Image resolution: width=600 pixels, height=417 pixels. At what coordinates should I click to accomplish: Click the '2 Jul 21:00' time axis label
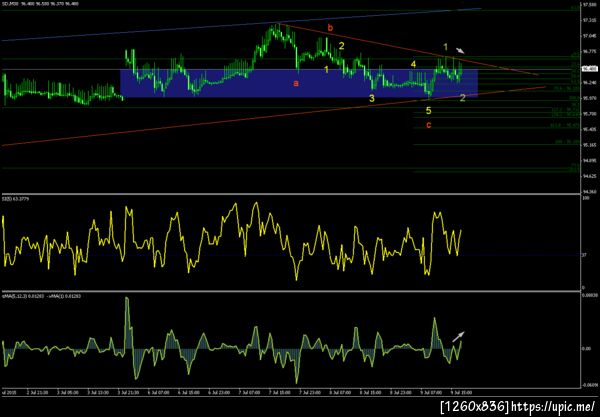[x=37, y=393]
